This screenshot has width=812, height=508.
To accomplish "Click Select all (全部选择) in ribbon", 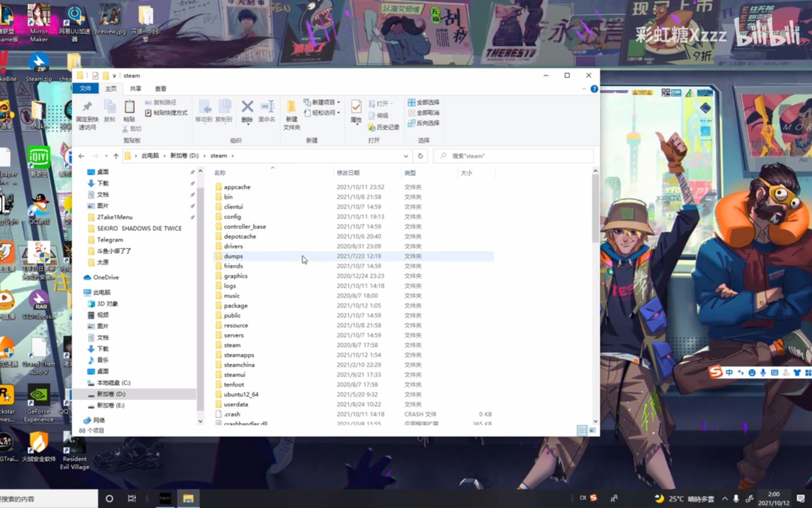I will pos(423,102).
